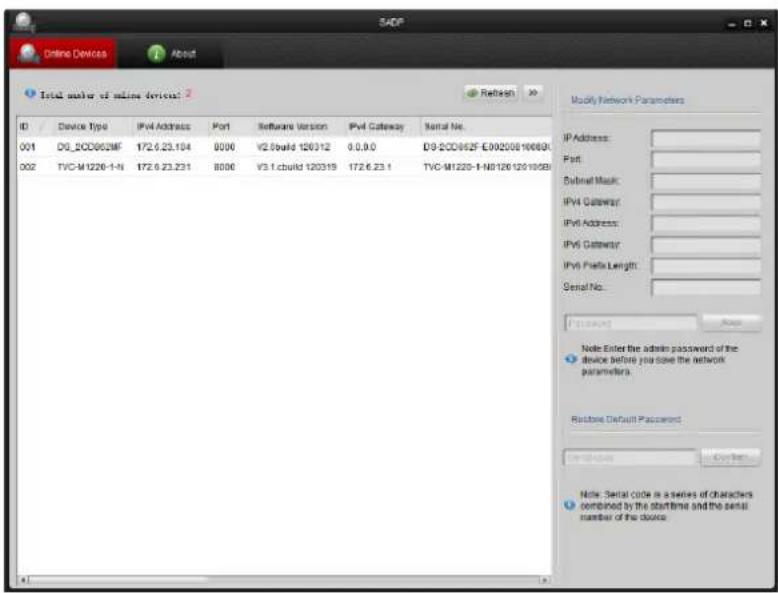Focus the IPv4 Gateway input field
This screenshot has height=593, width=778.
tap(706, 202)
